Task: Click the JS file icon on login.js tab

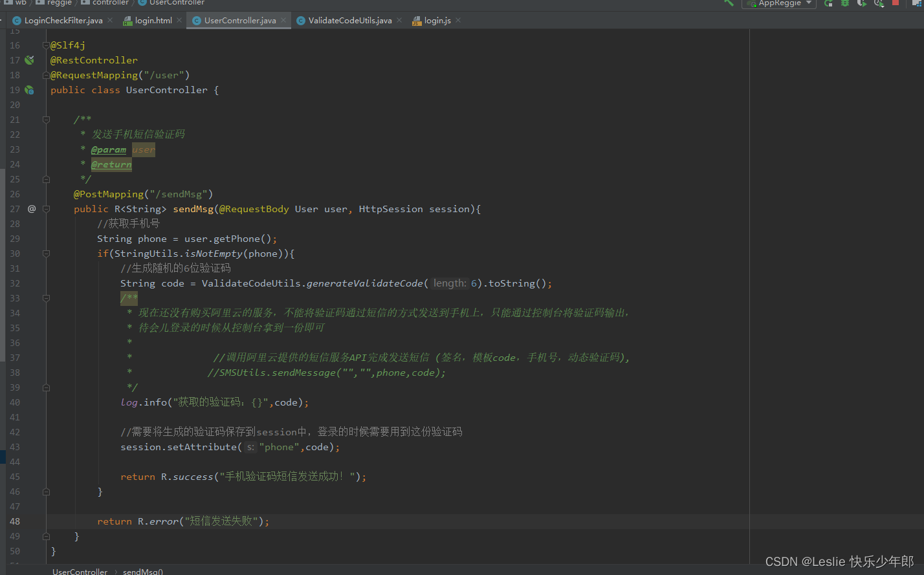Action: 417,21
